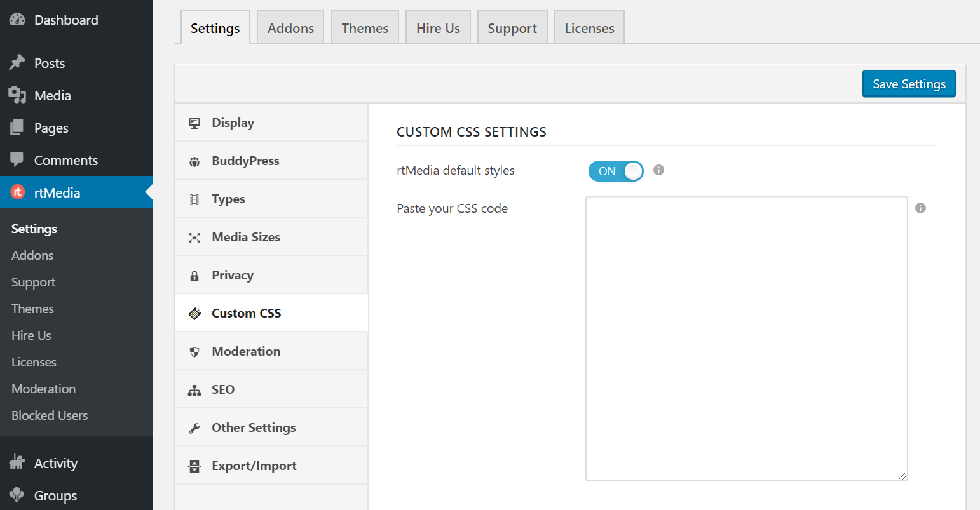
Task: Select the Display monitor icon
Action: [x=194, y=122]
